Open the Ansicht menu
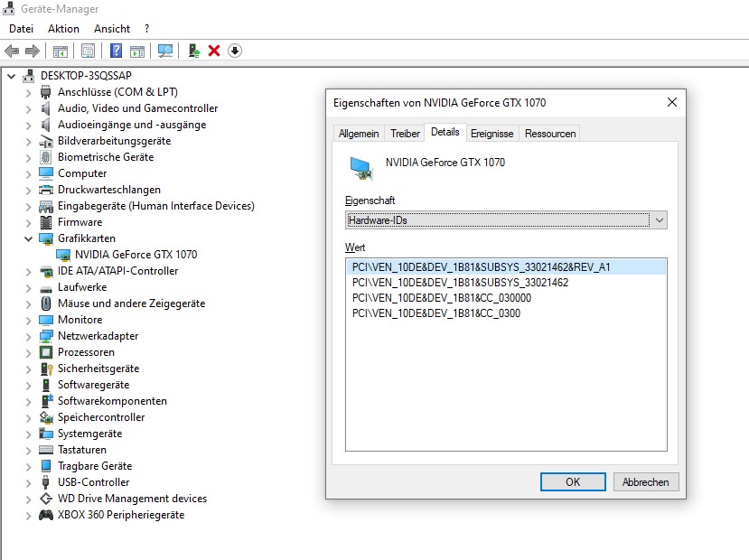The height and width of the screenshot is (560, 749). pyautogui.click(x=112, y=29)
